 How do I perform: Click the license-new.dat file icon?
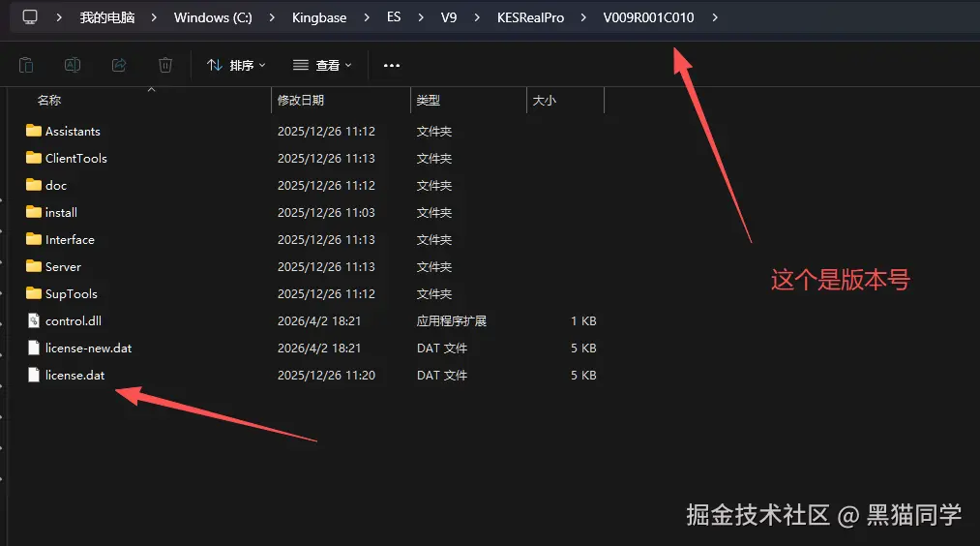pos(34,348)
